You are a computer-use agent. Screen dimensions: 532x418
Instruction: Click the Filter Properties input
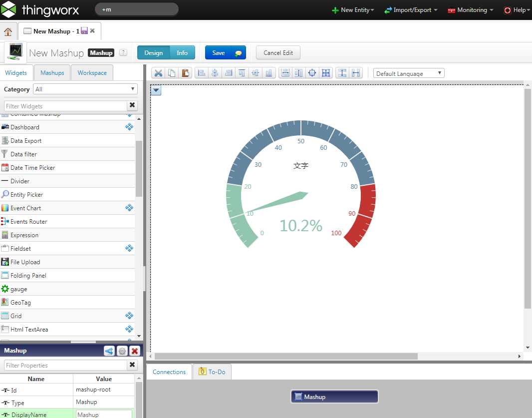tap(65, 366)
